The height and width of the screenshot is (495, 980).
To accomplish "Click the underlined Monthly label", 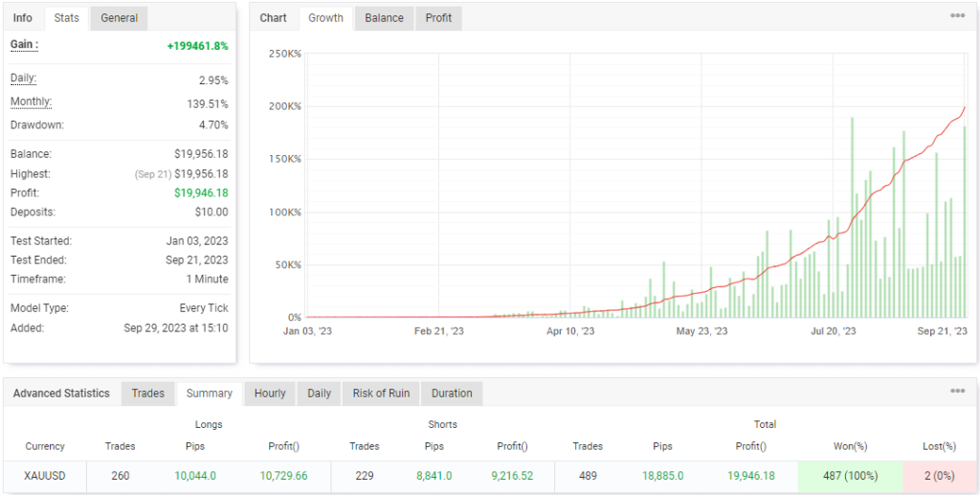I will tap(31, 102).
